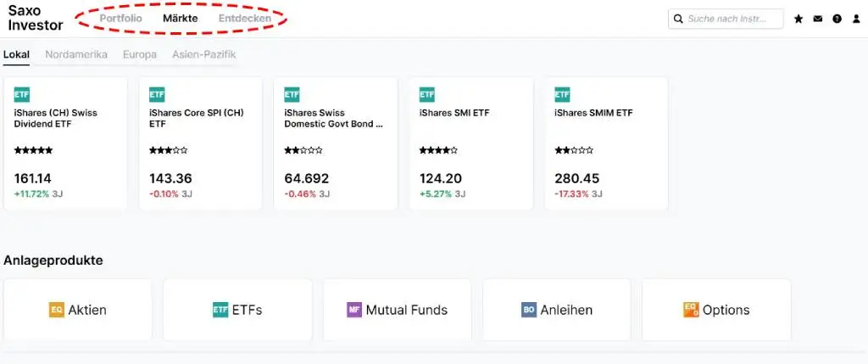Open iShares Swiss Domestic Govt Bond title
The width and height of the screenshot is (868, 364).
(333, 118)
